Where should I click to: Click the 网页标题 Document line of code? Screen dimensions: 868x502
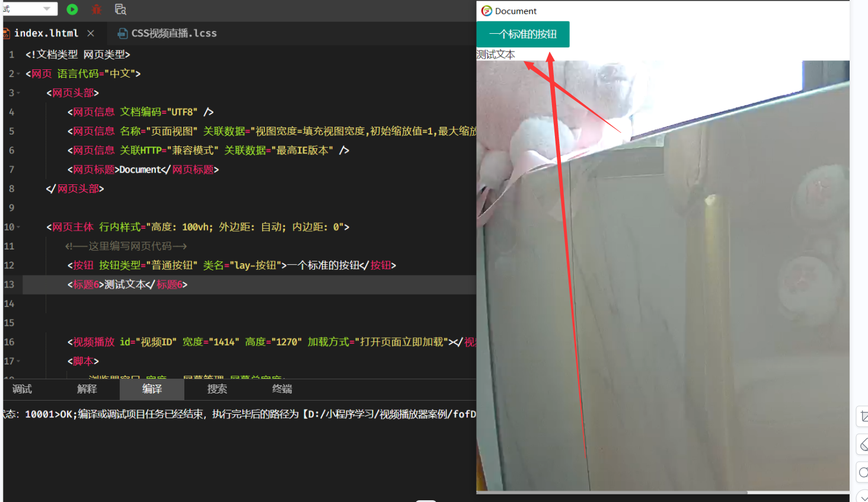[x=143, y=170]
